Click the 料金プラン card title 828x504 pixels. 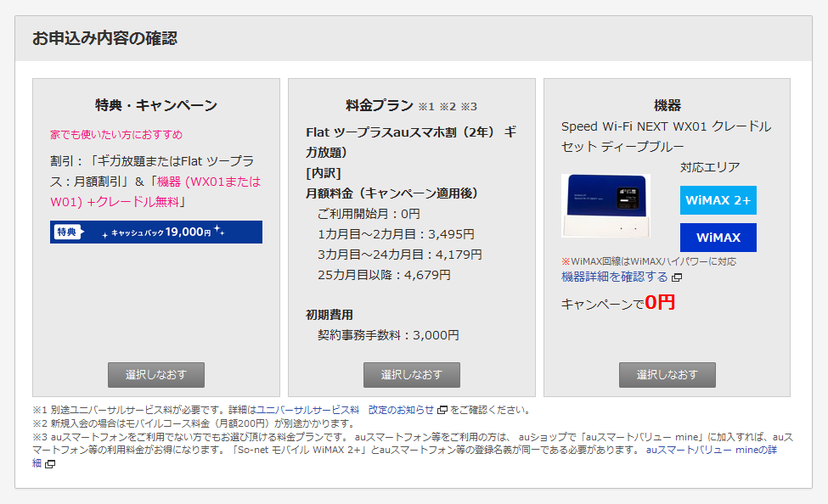click(x=379, y=105)
